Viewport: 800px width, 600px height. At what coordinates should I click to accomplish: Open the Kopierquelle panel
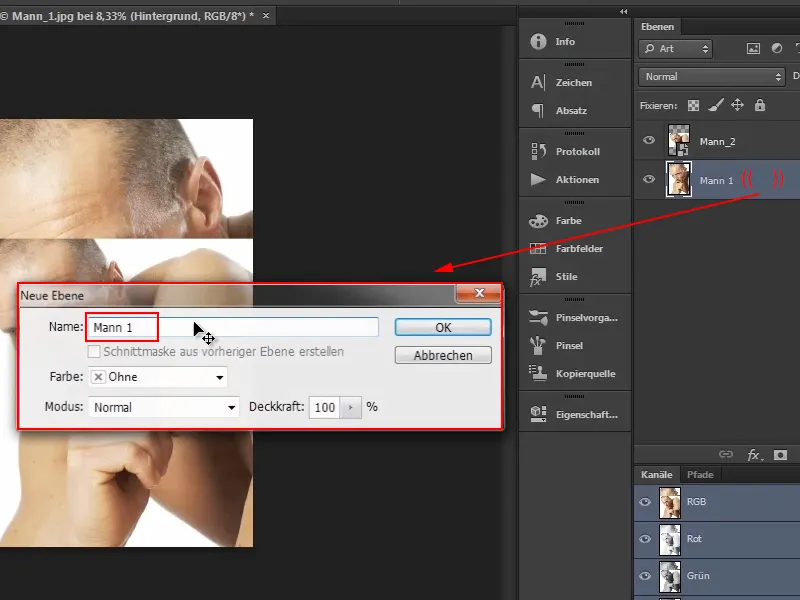[x=574, y=373]
